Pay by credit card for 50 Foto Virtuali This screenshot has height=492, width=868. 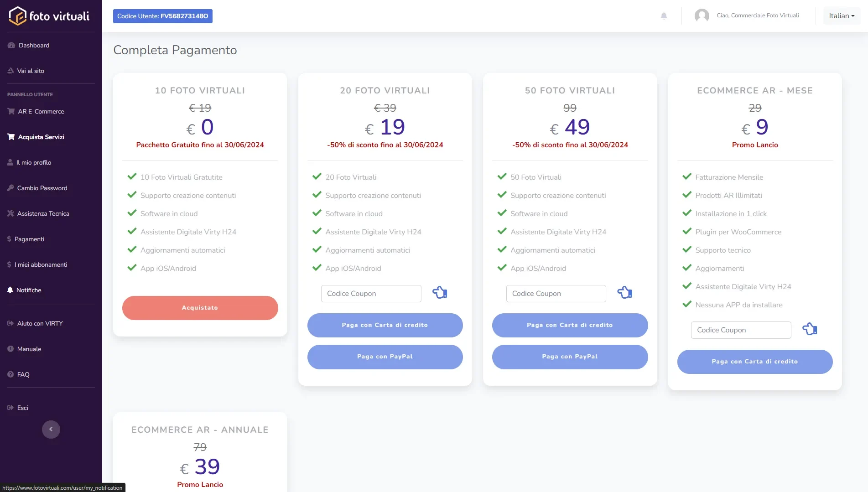click(x=570, y=325)
